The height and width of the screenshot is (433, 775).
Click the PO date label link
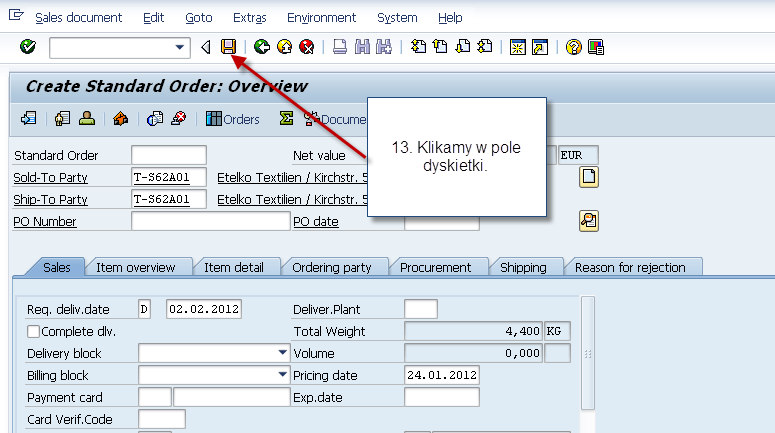click(316, 221)
